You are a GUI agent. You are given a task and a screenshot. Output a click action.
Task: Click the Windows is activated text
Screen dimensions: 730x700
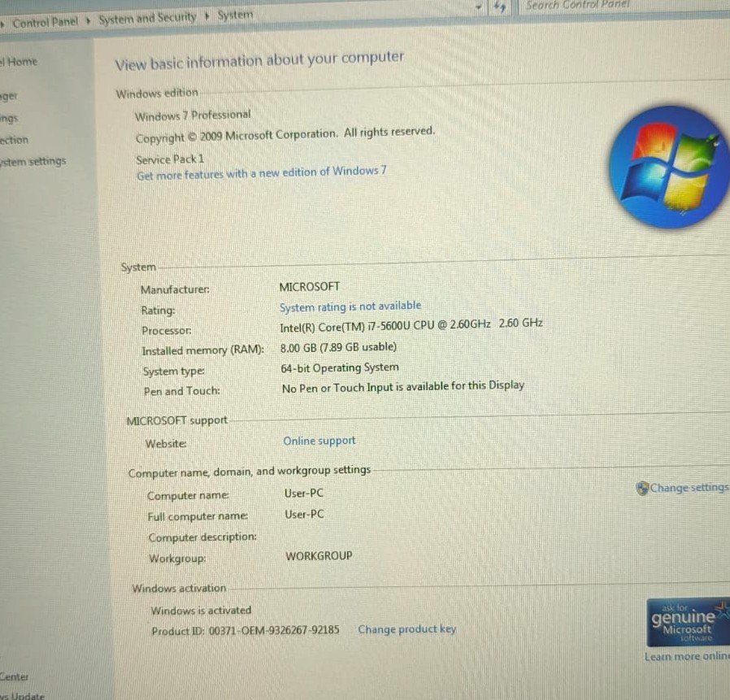click(x=201, y=610)
